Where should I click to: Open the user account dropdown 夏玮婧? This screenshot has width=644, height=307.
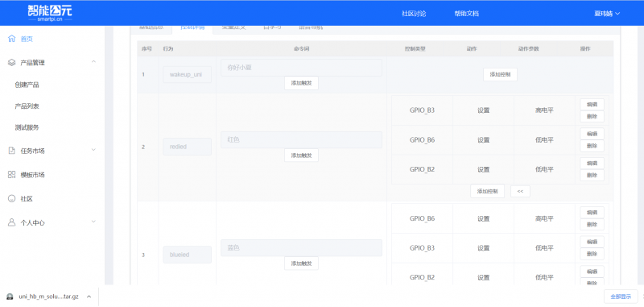(x=607, y=13)
